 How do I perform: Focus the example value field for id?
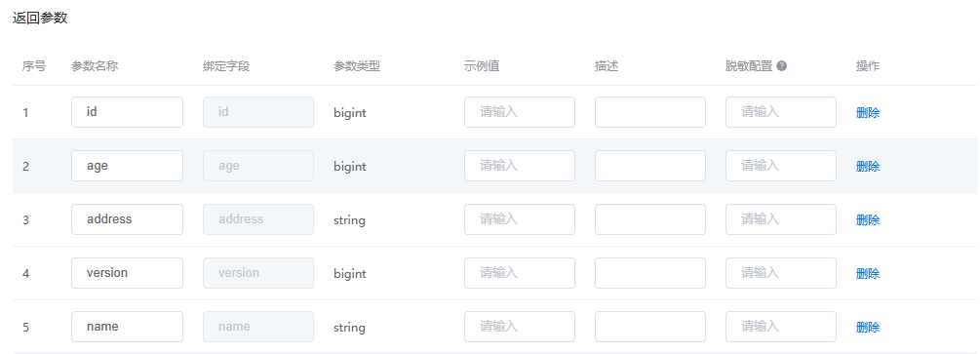520,112
